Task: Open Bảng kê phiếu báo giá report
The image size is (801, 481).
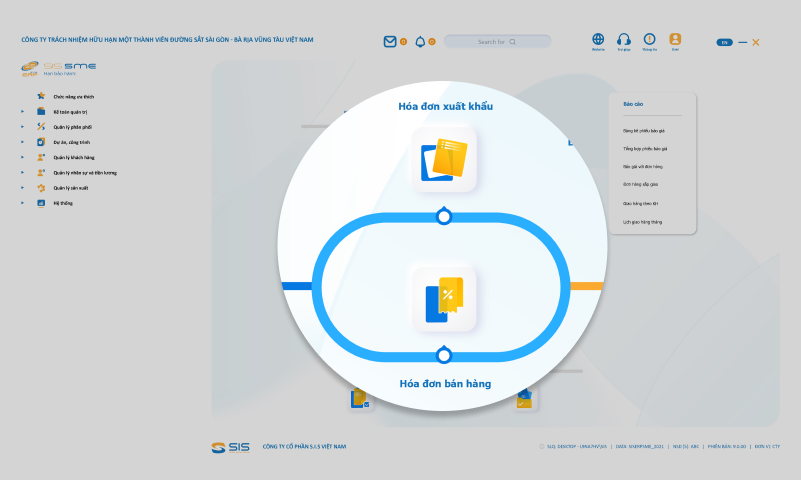Action: (643, 130)
